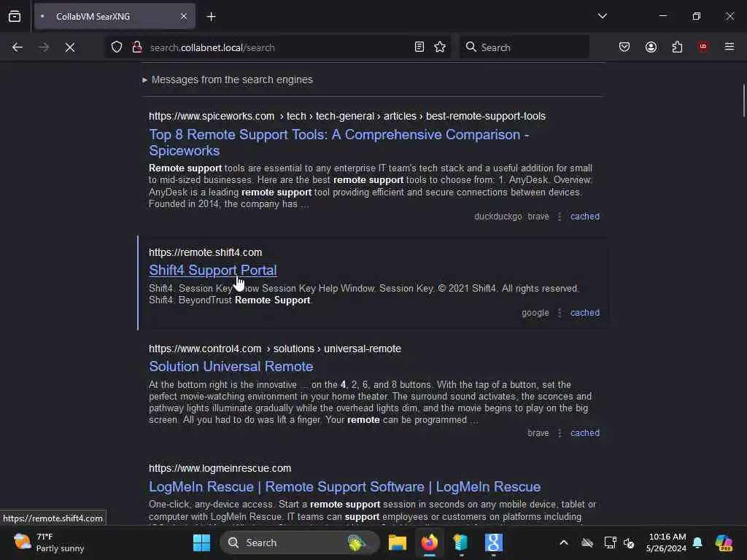
Task: Open cached version of Spiceworks result
Action: (585, 216)
